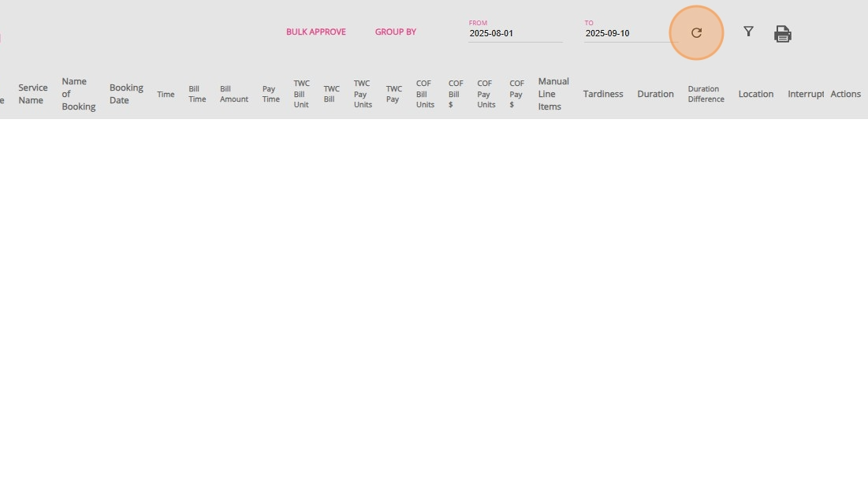Sort by Location column

[755, 94]
